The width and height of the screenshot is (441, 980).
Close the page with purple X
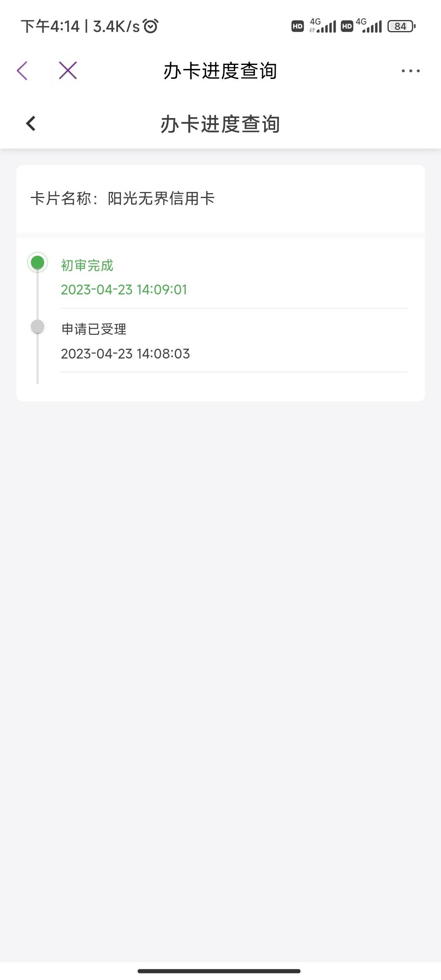coord(68,70)
